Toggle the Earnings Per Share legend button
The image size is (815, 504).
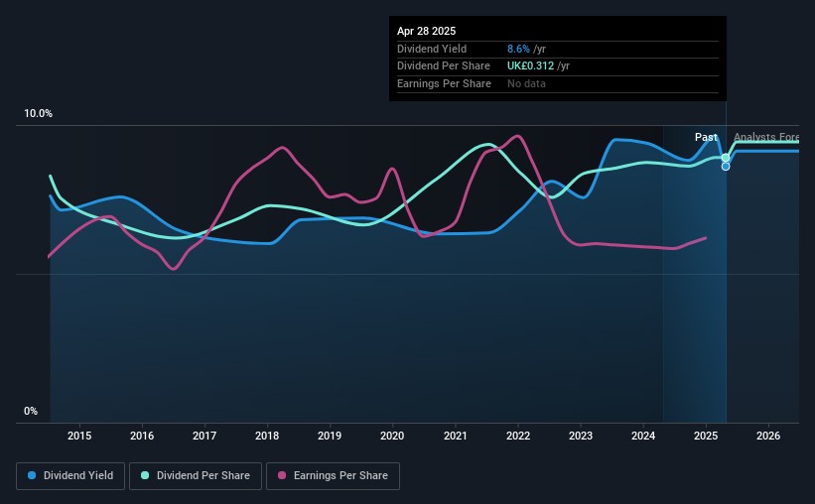(333, 476)
